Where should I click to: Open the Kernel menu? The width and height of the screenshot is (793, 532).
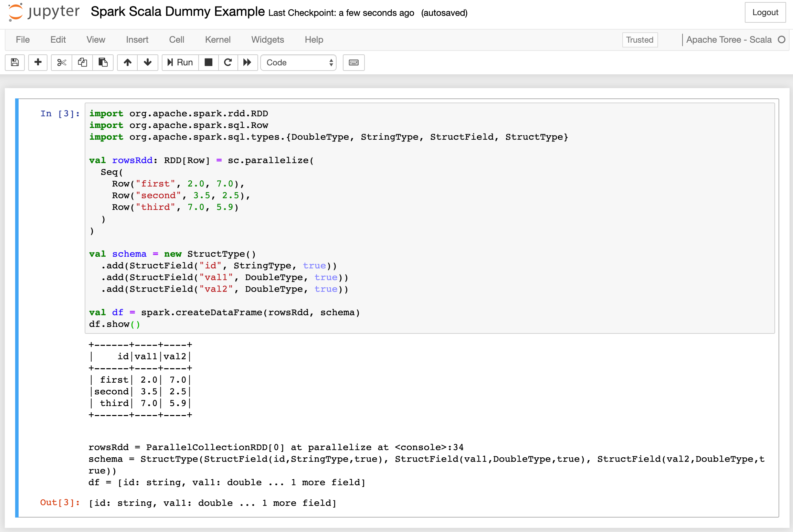[x=218, y=40]
